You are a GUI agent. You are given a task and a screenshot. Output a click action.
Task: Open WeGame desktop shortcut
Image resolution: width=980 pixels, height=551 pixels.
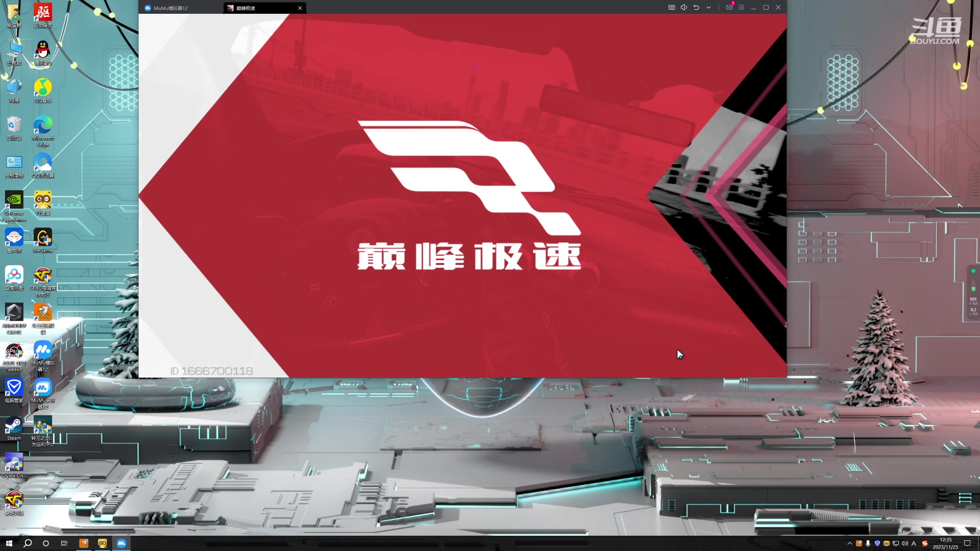point(43,241)
